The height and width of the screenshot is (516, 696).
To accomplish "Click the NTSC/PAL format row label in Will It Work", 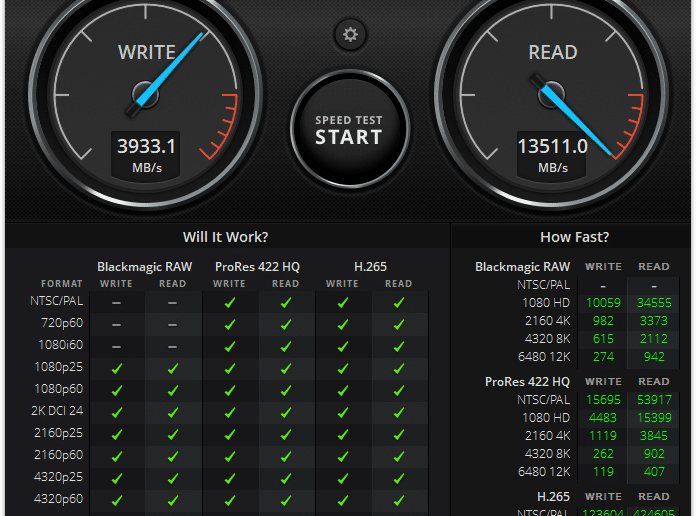I will (57, 301).
